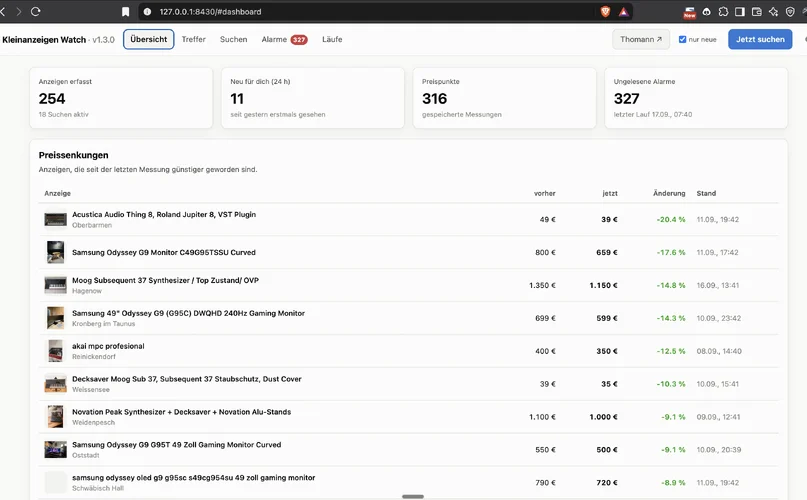This screenshot has width=807, height=500.
Task: Open the Treffer tab
Action: point(194,39)
